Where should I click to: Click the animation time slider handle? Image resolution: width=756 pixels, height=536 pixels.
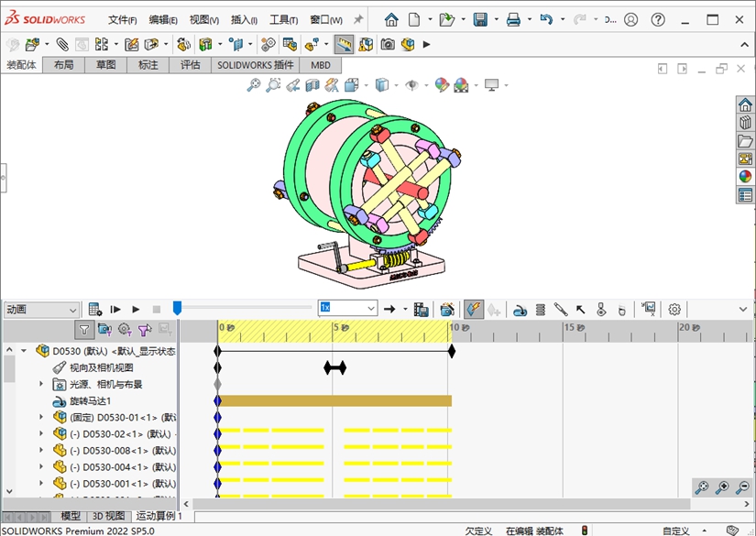177,309
